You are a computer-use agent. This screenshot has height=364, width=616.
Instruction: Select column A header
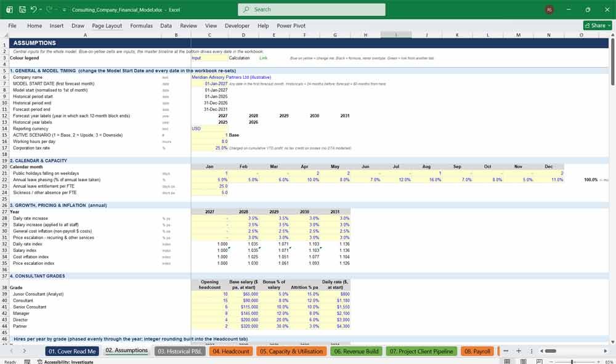(85, 35)
